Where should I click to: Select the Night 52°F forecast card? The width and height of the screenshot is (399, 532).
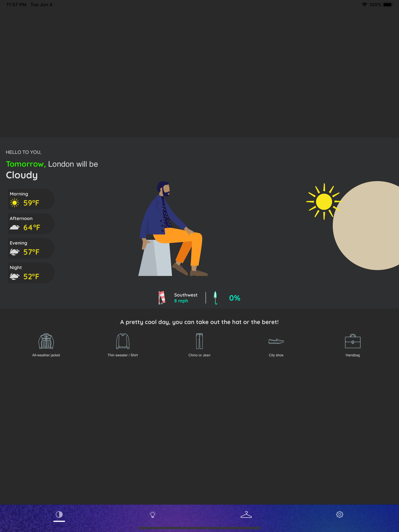click(31, 273)
